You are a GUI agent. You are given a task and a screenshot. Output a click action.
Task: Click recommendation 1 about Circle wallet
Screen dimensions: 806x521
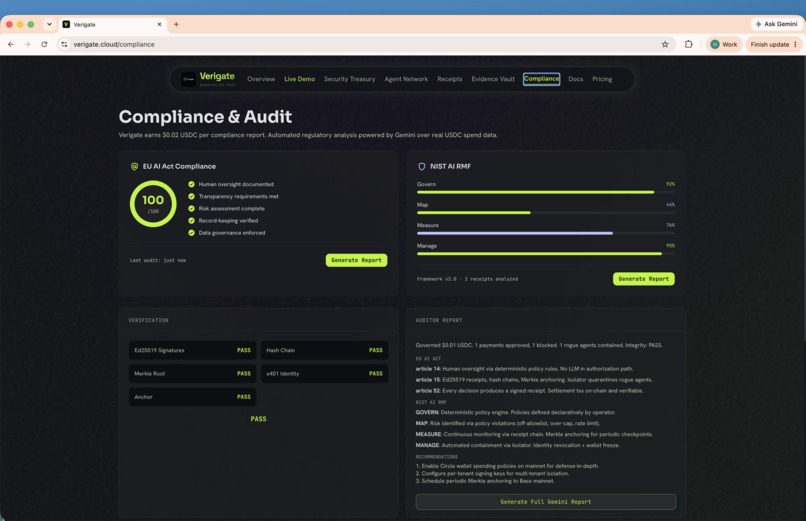[x=507, y=466]
